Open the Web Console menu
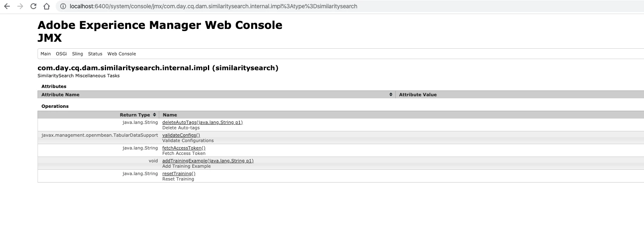The height and width of the screenshot is (247, 644). point(122,54)
